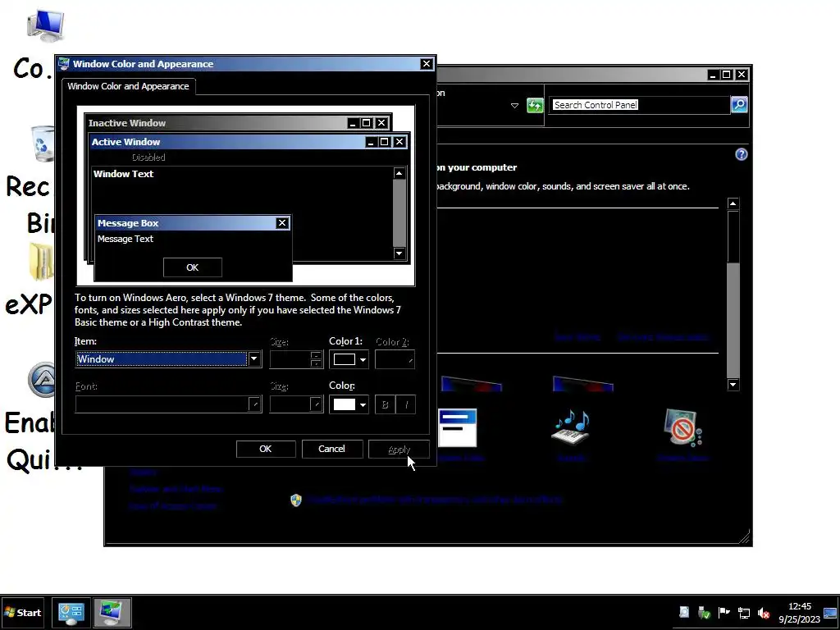
Task: Click the preview window's scroll up arrow
Action: [399, 173]
